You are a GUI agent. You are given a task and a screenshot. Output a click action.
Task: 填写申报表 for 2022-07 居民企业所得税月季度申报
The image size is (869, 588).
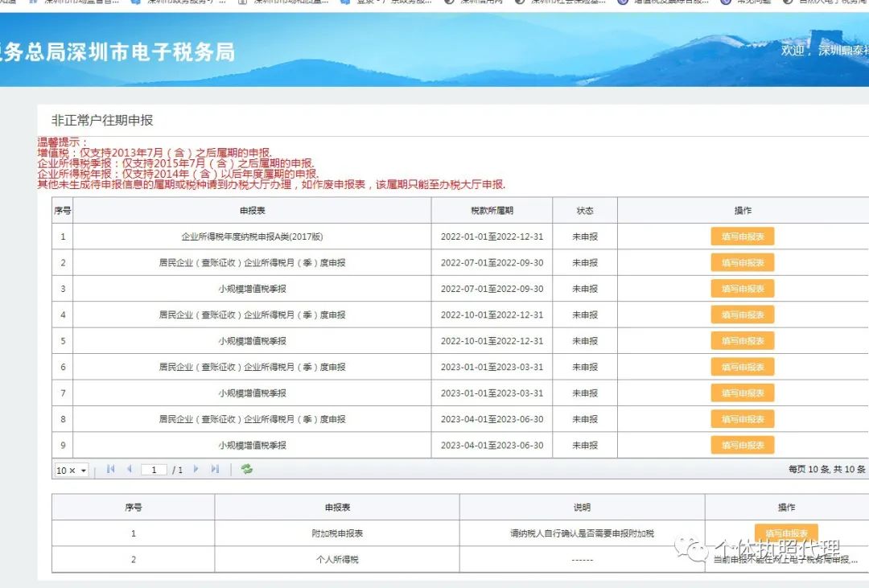click(x=742, y=262)
